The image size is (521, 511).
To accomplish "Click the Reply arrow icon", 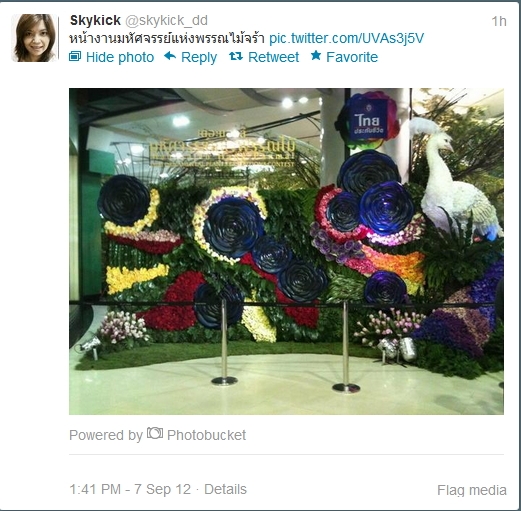I will (170, 56).
